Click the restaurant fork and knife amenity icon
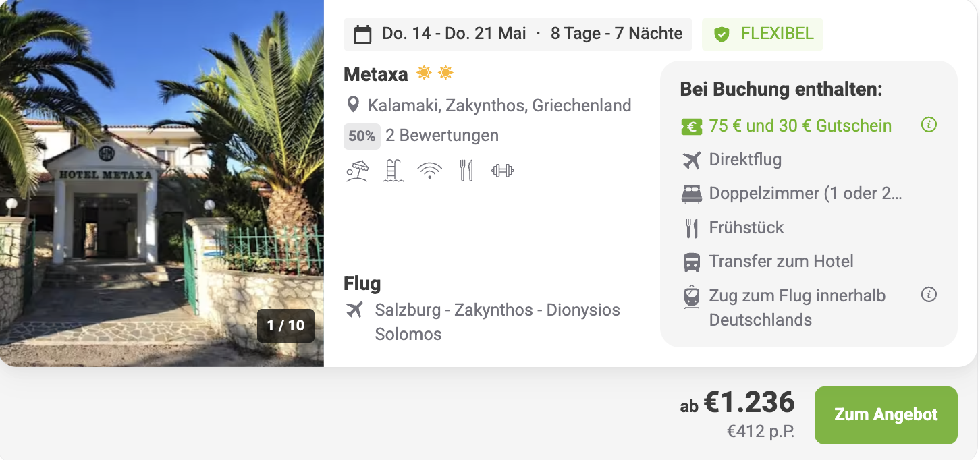Screen dimensions: 980x460 tap(466, 171)
